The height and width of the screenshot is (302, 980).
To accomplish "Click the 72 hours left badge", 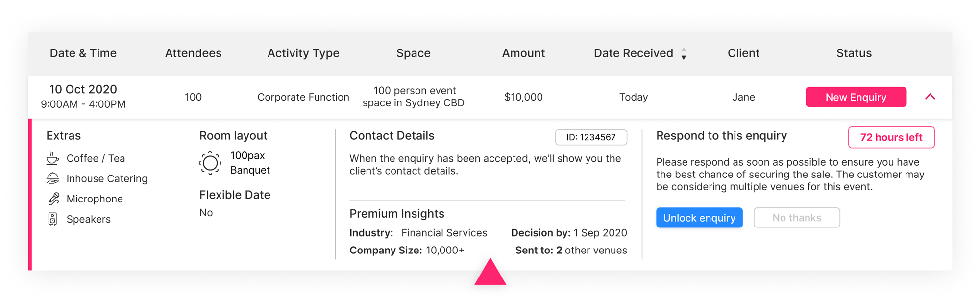I will coord(891,137).
